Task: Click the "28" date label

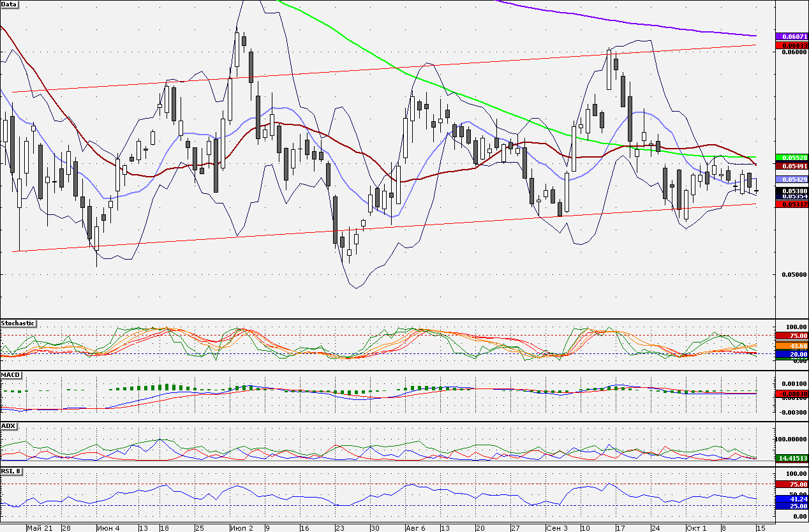Action: pyautogui.click(x=66, y=528)
